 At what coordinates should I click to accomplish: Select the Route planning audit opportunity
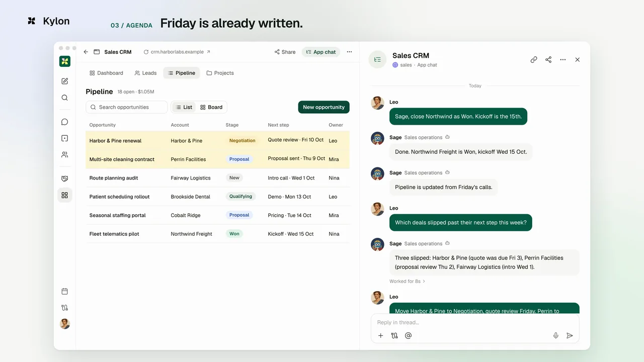(x=217, y=178)
